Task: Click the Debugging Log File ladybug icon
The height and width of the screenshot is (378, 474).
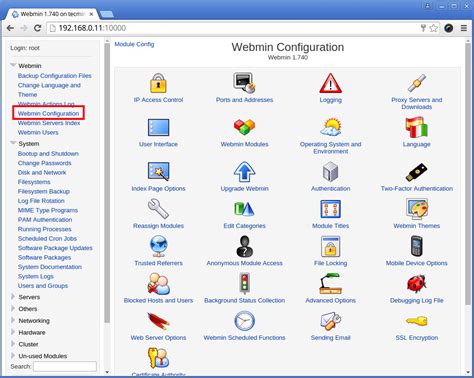Action: pos(417,284)
